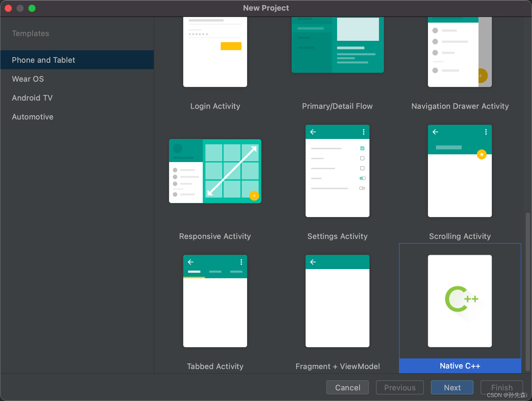Click the Responsive Activity label text
Screen dimensions: 532x401
tap(215, 236)
